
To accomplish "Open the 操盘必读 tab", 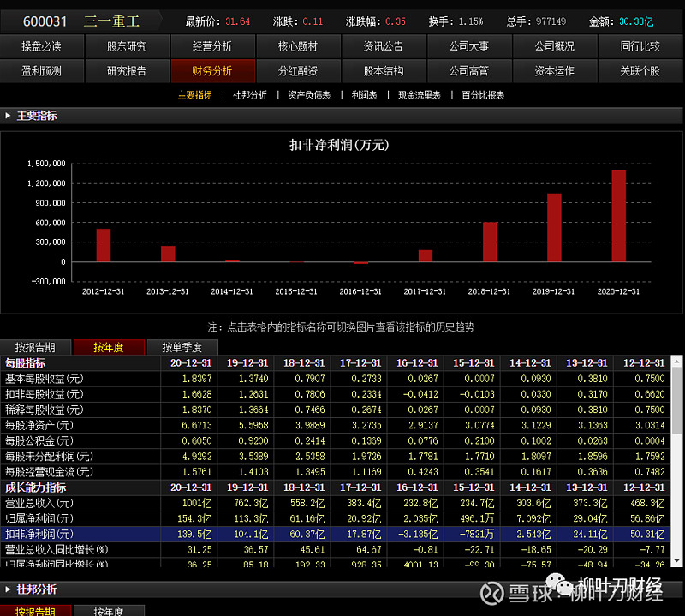I will [x=41, y=46].
